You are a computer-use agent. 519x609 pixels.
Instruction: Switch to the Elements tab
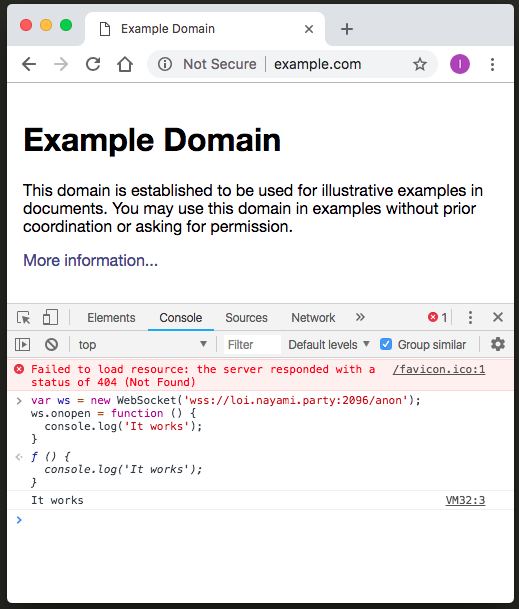(x=111, y=318)
